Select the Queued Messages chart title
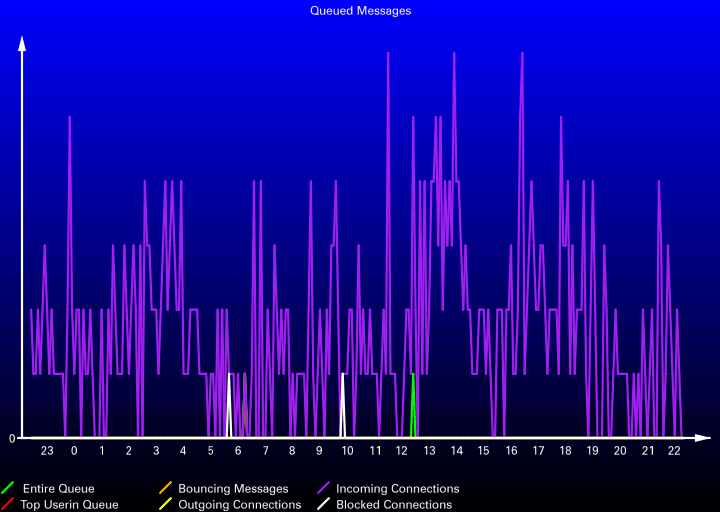The width and height of the screenshot is (720, 512). [x=360, y=11]
